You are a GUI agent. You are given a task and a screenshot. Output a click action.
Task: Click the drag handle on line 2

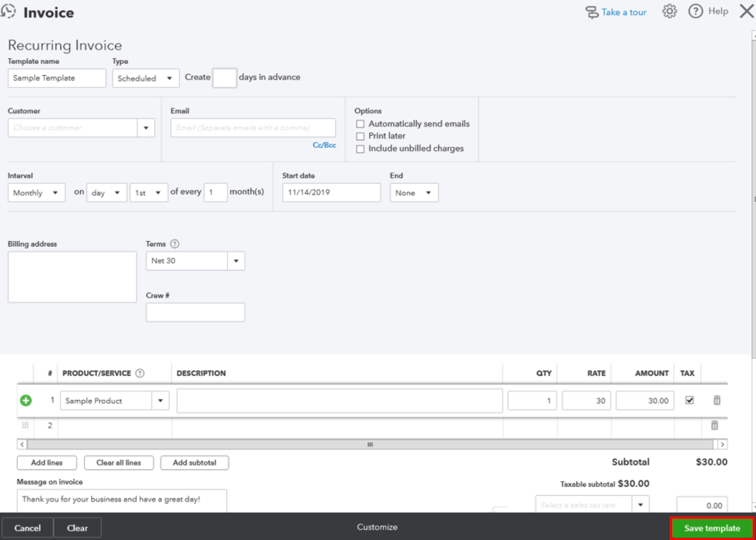pos(25,425)
